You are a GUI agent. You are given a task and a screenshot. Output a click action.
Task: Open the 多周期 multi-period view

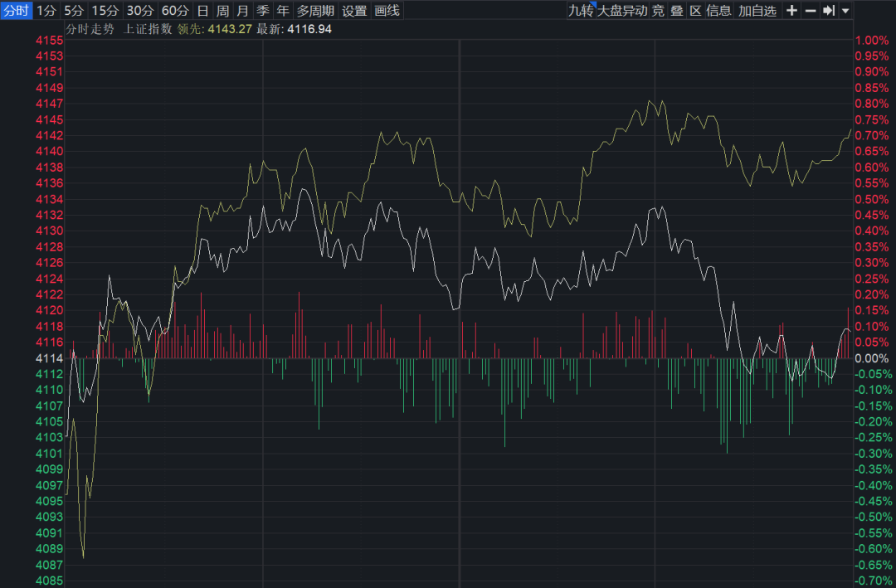315,11
